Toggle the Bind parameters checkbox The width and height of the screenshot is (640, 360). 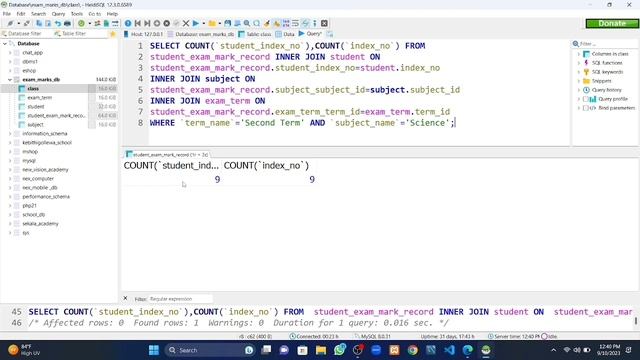pyautogui.click(x=586, y=108)
